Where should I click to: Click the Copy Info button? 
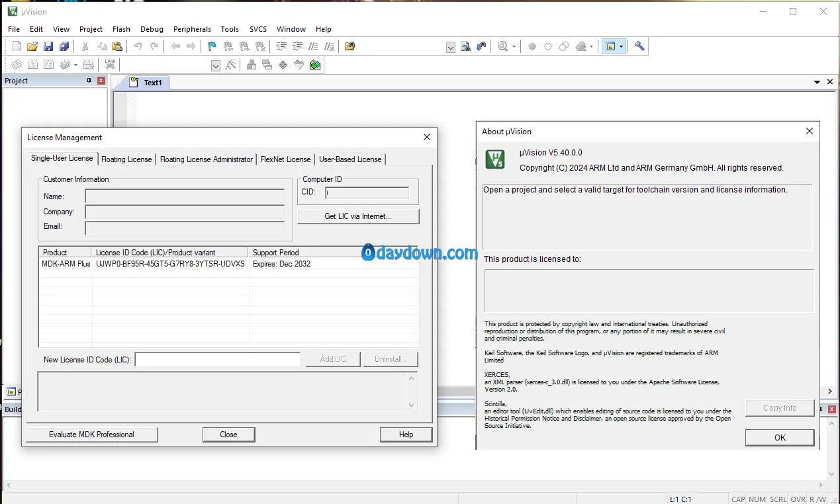pos(780,408)
